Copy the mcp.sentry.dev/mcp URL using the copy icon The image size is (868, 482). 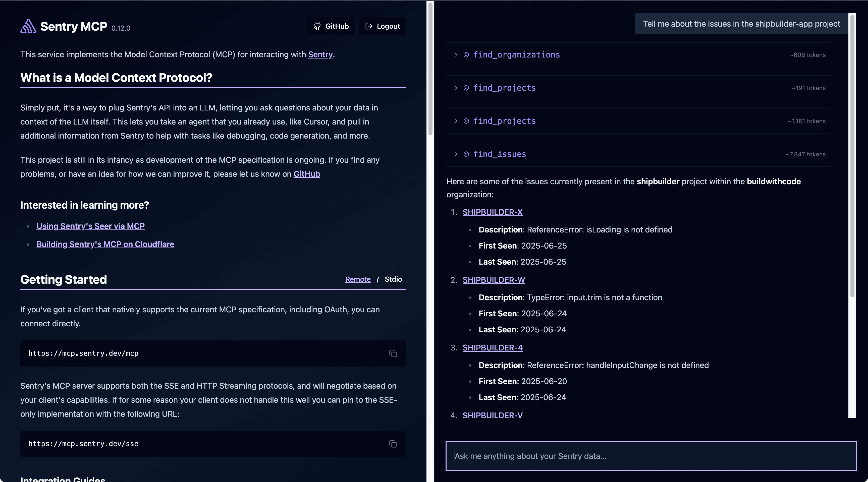[393, 353]
